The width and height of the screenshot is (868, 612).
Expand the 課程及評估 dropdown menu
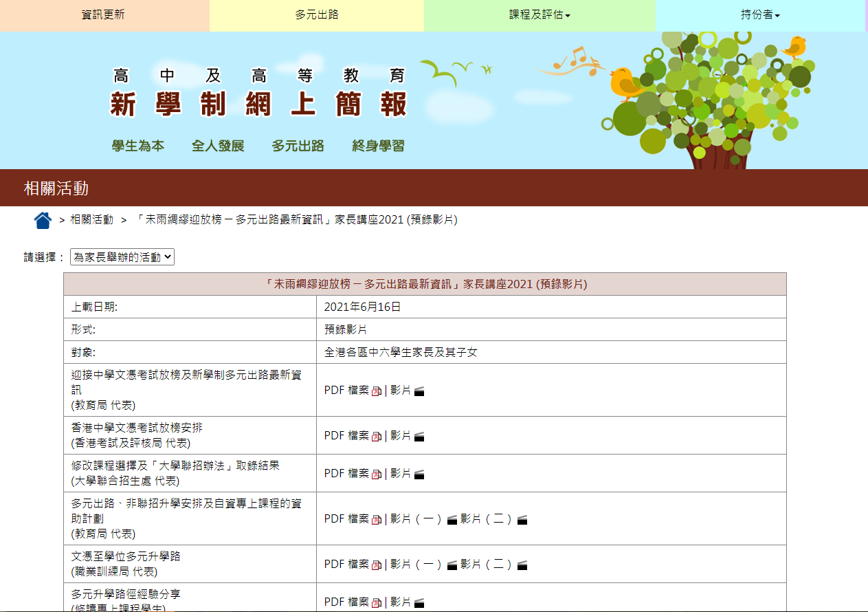[539, 15]
